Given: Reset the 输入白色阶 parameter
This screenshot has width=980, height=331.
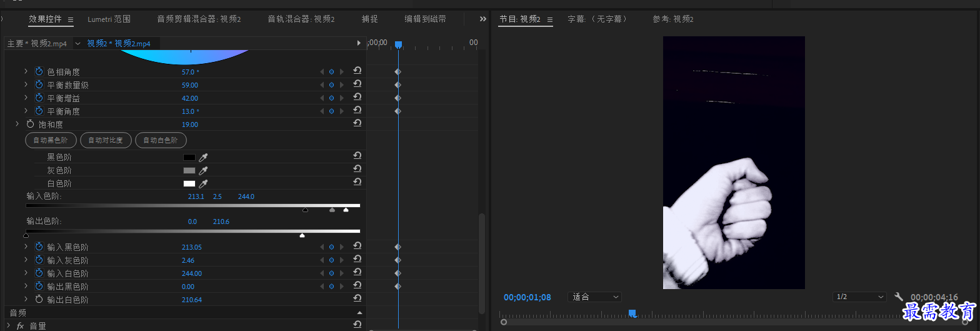Looking at the screenshot, I should point(357,273).
